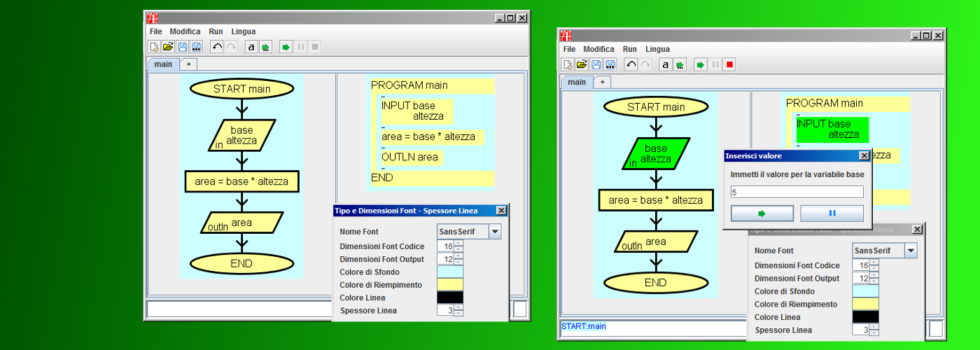Open Run menu in right window
The width and height of the screenshot is (980, 350).
pos(630,49)
